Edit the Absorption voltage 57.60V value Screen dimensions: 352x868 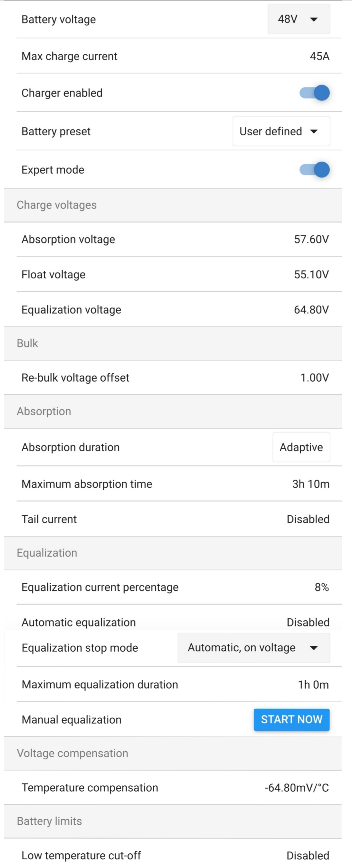311,240
